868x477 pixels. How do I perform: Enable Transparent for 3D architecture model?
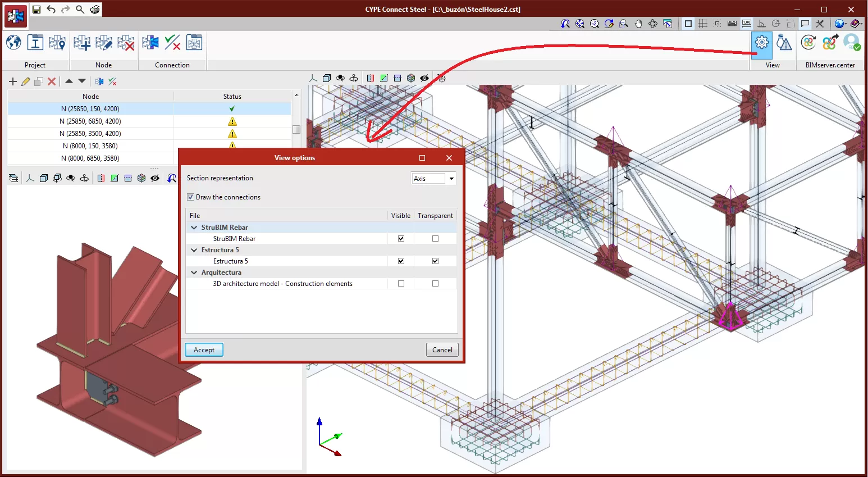(x=435, y=284)
